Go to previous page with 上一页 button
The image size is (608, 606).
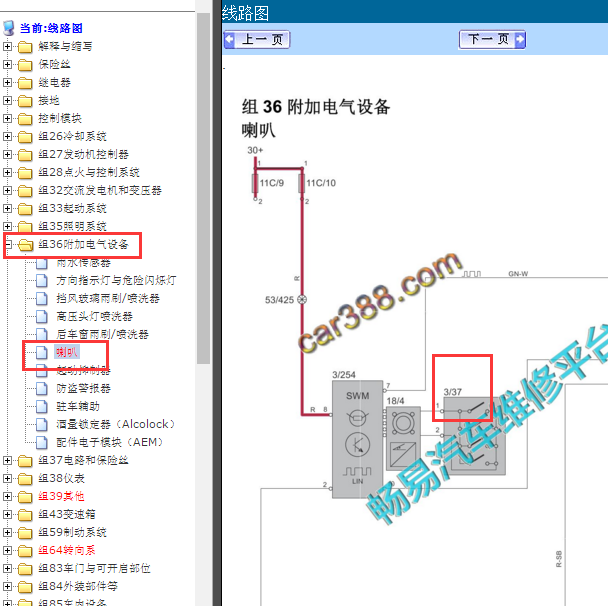click(x=257, y=40)
